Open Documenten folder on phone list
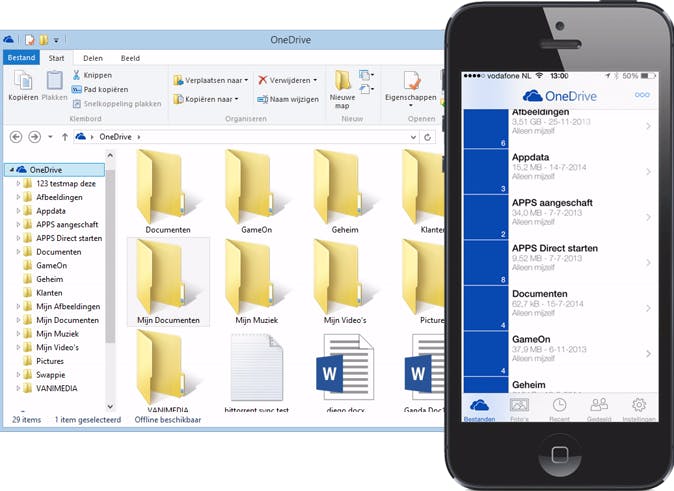This screenshot has height=491, width=674. point(561,308)
